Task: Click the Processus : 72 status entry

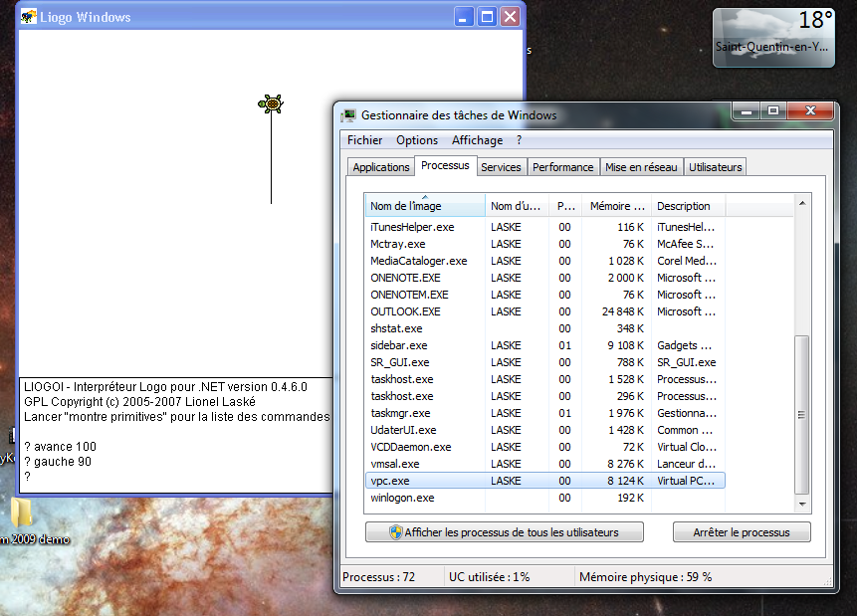Action: (x=379, y=577)
